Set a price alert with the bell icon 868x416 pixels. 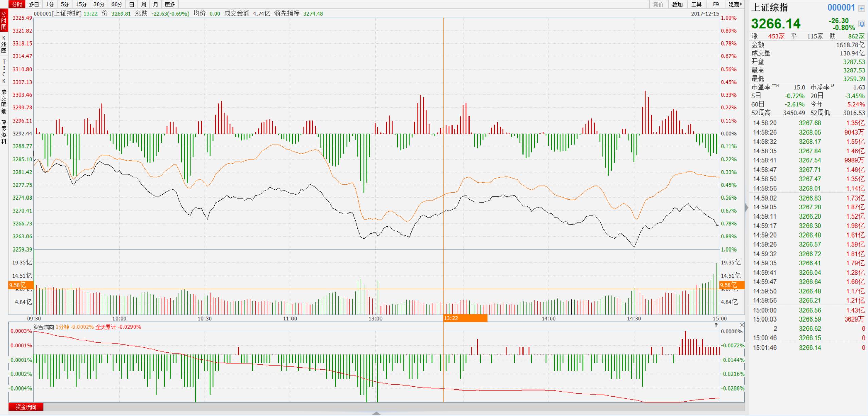[862, 24]
